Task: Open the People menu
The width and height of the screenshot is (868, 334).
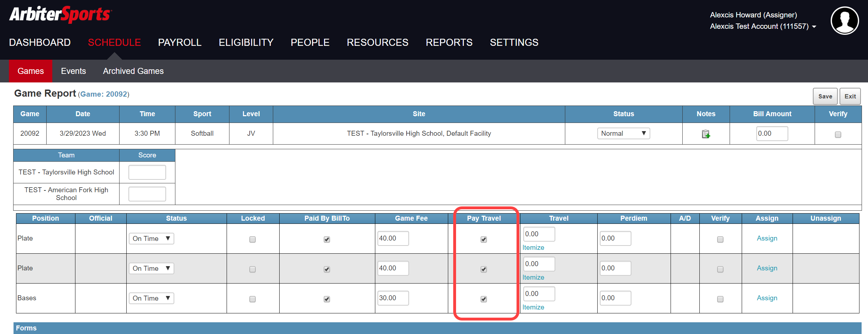Action: 310,42
